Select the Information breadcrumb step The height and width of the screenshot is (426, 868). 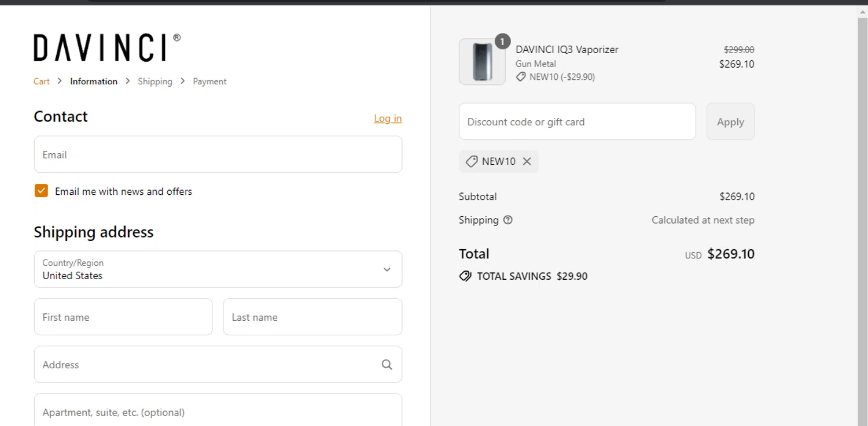pyautogui.click(x=94, y=82)
